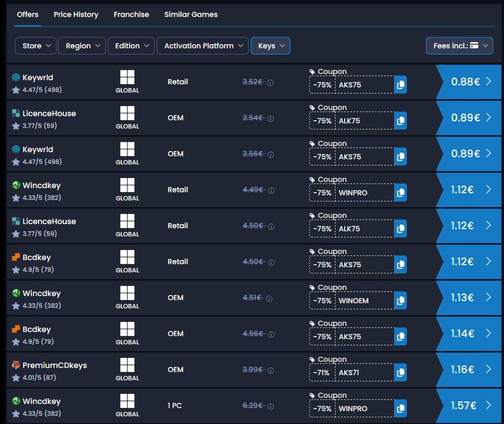This screenshot has width=504, height=424.
Task: Click the PremiumCDkeys store logo icon
Action: pos(16,365)
